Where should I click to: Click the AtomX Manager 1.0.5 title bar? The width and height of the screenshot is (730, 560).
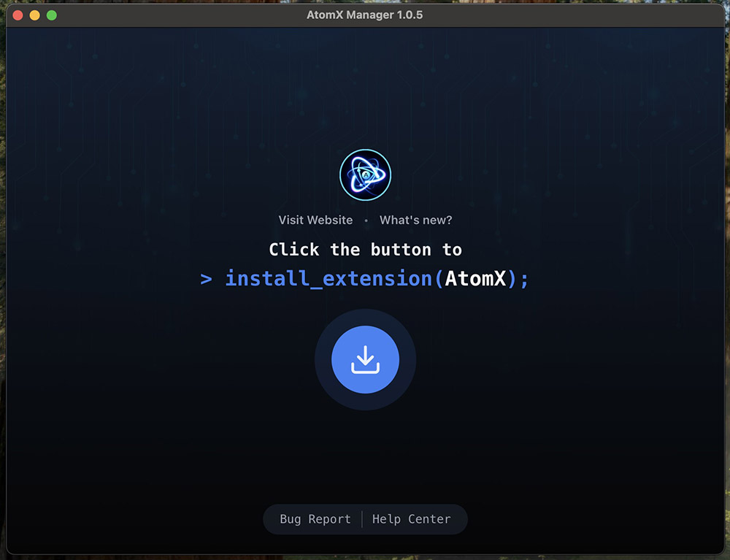[365, 14]
